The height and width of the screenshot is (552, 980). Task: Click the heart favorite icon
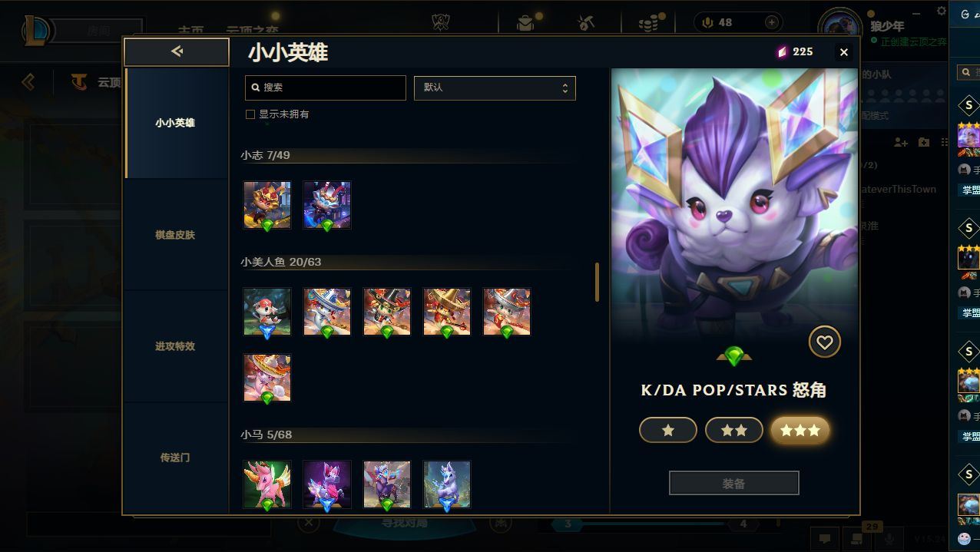(824, 342)
